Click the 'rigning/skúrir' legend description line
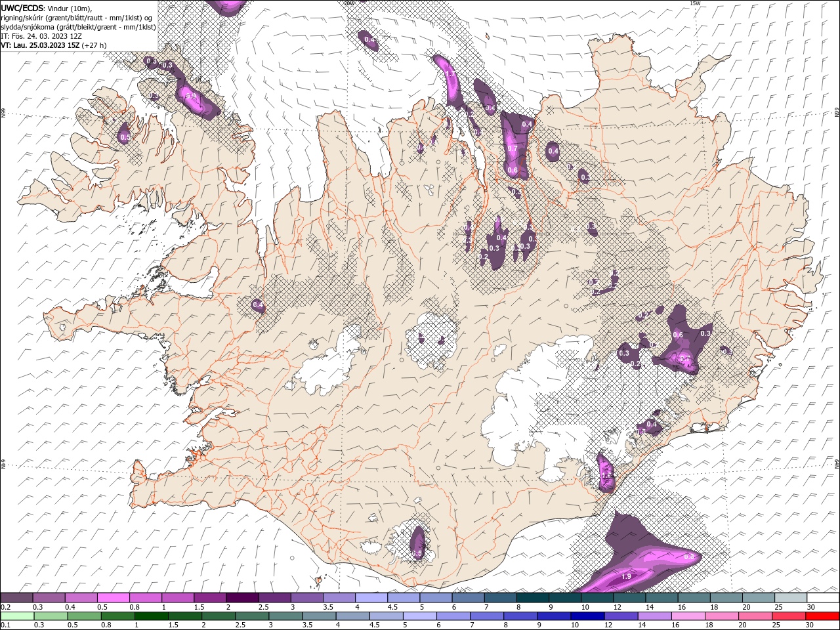The width and height of the screenshot is (840, 630). pyautogui.click(x=77, y=17)
